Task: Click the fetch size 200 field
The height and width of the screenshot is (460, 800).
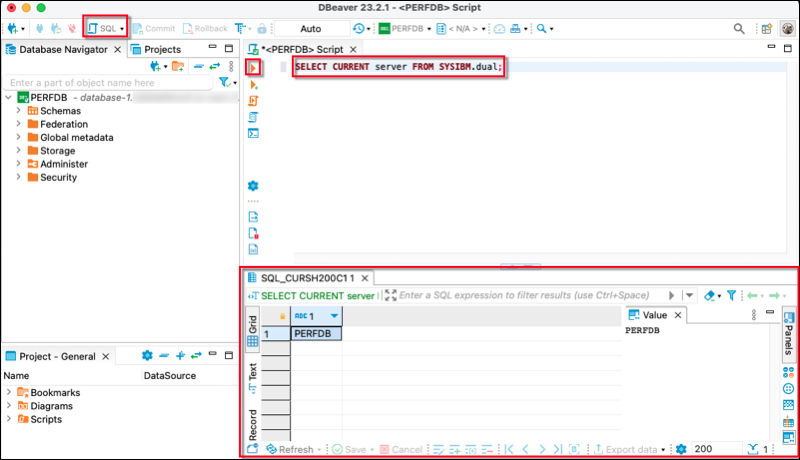Action: pyautogui.click(x=715, y=450)
